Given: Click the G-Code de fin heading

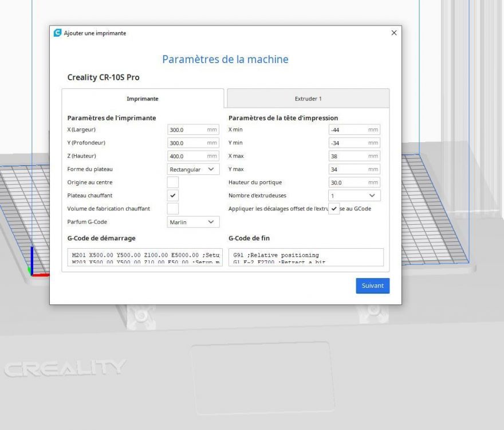Looking at the screenshot, I should point(249,238).
